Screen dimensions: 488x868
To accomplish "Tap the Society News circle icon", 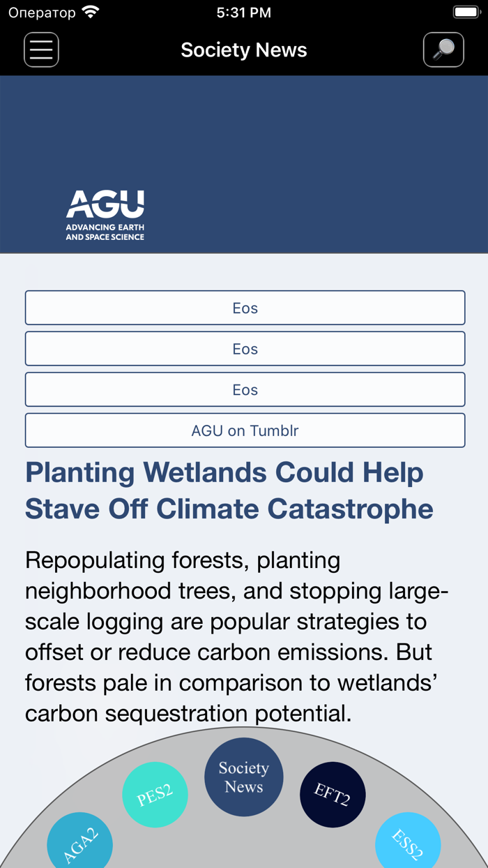I will click(243, 776).
